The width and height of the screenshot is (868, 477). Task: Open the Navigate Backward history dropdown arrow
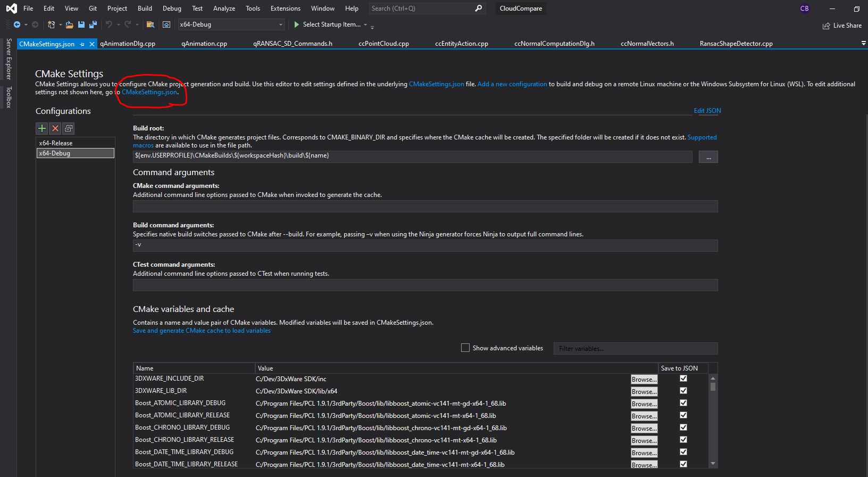click(x=26, y=24)
